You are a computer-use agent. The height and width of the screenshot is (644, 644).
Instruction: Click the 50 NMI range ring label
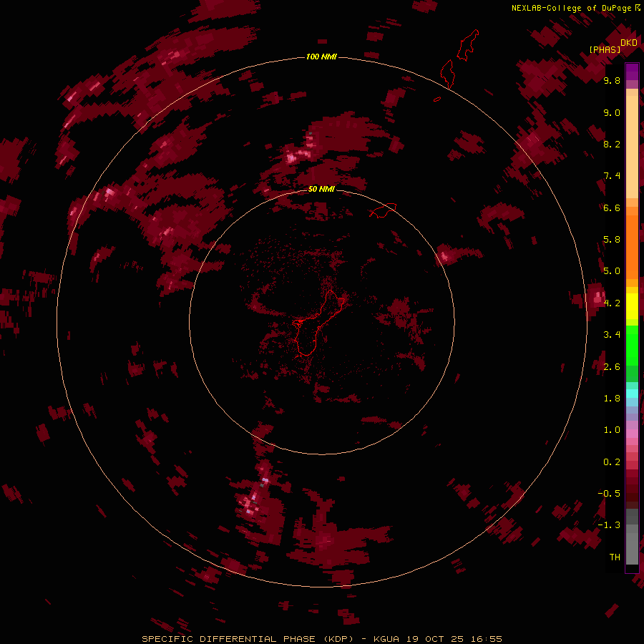click(x=321, y=189)
